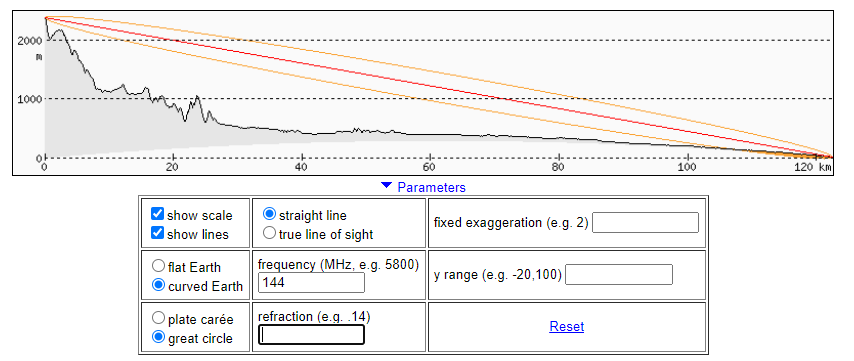Click the 60 km mark on distance axis

pos(430,167)
